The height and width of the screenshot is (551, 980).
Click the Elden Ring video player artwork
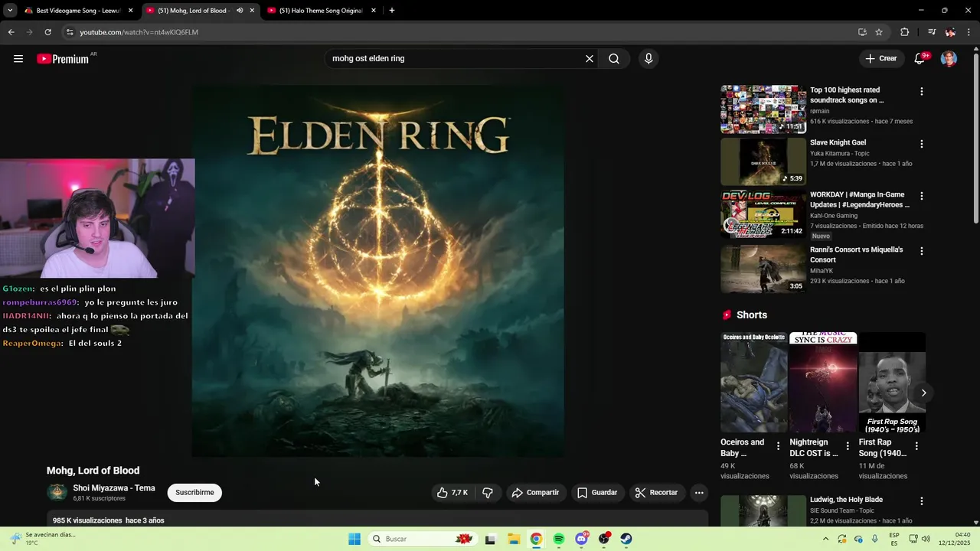[377, 271]
